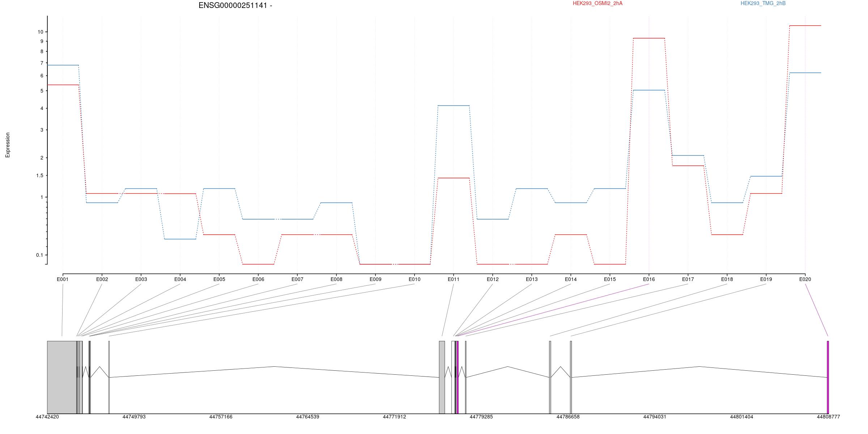The image size is (868, 434).
Task: Click exon label E018
Action: 727,279
